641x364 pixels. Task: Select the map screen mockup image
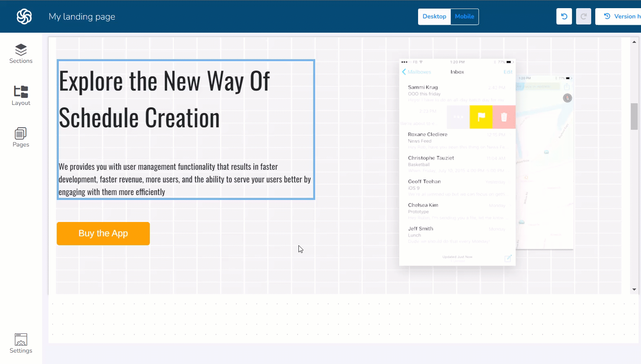(x=545, y=162)
